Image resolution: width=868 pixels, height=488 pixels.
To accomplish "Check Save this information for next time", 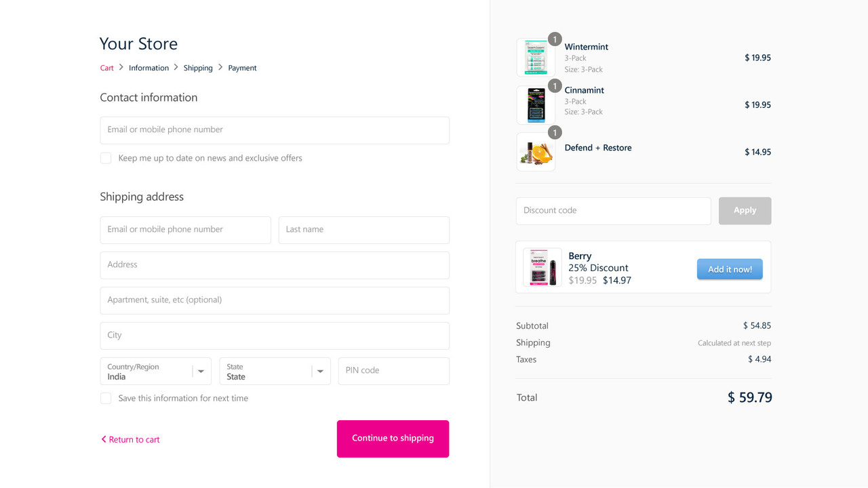I will (x=106, y=398).
